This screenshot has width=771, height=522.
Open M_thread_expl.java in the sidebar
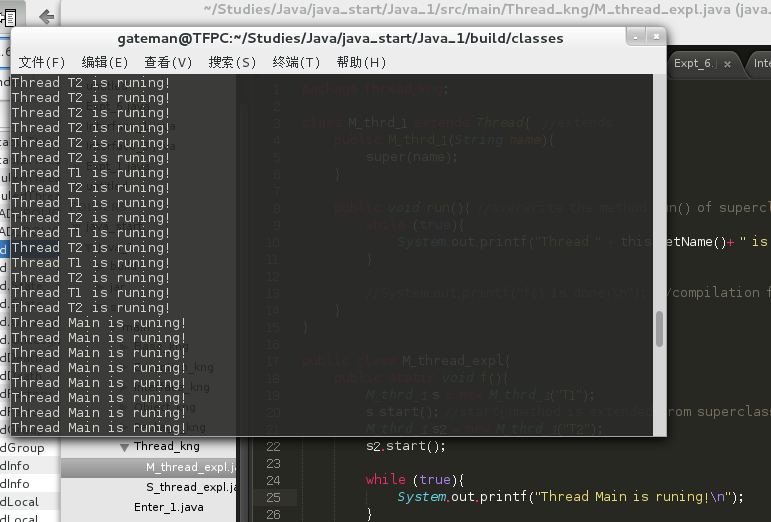190,467
